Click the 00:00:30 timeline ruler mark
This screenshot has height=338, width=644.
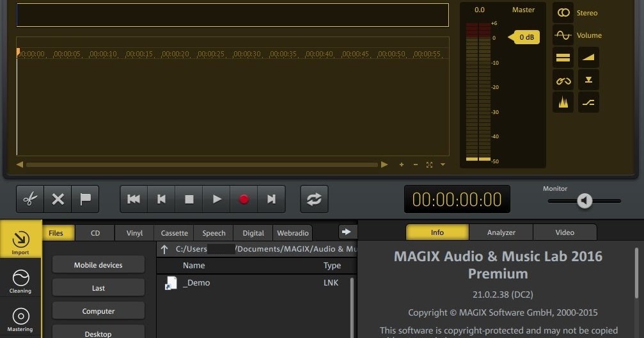pos(246,54)
